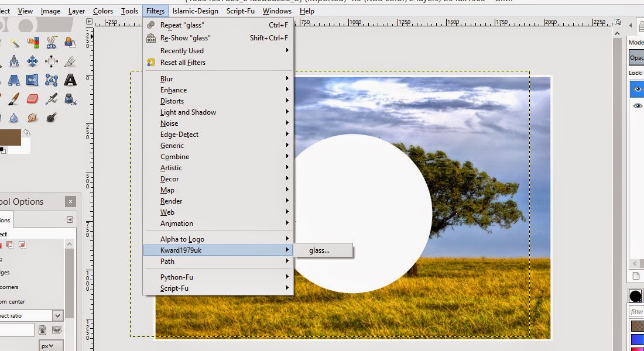644x351 pixels.
Task: Select the Alignment tool
Action: pos(52,61)
